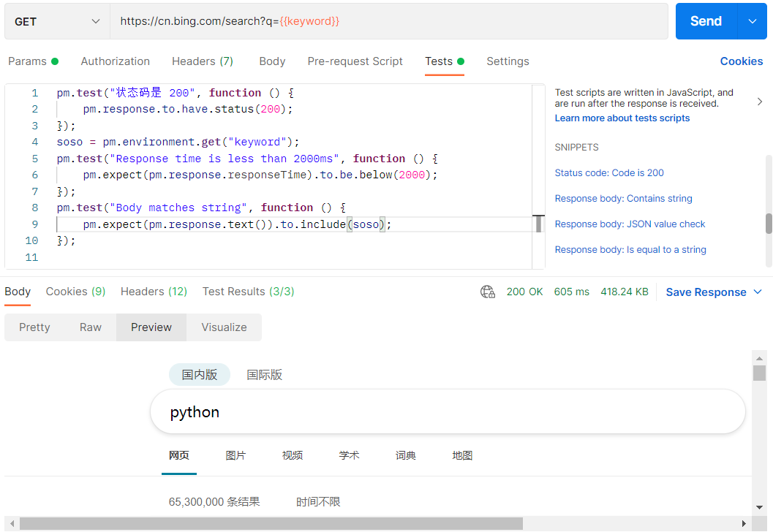Select the 地图 search category
This screenshot has width=773, height=532.
pyautogui.click(x=462, y=456)
